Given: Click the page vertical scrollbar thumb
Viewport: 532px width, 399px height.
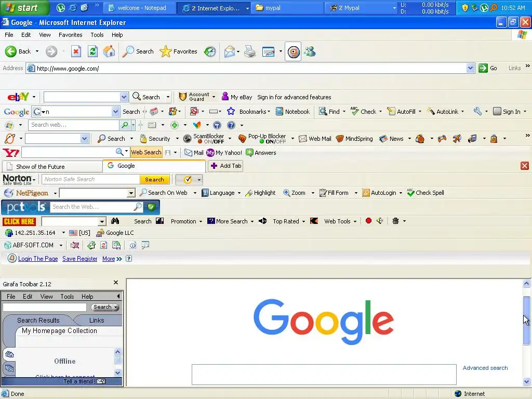Looking at the screenshot, I should [527, 320].
